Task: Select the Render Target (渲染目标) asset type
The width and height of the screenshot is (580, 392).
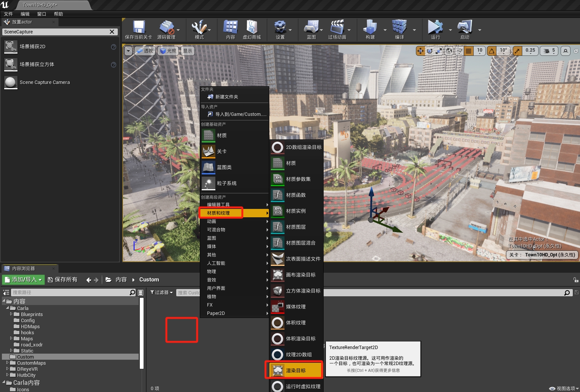Action: coord(295,370)
